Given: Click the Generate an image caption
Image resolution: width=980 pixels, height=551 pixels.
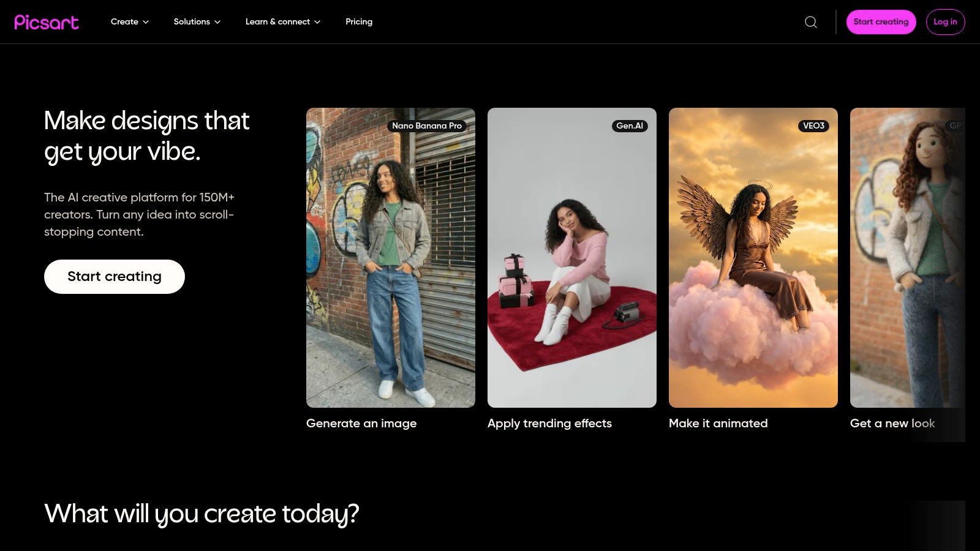Looking at the screenshot, I should pos(361,423).
